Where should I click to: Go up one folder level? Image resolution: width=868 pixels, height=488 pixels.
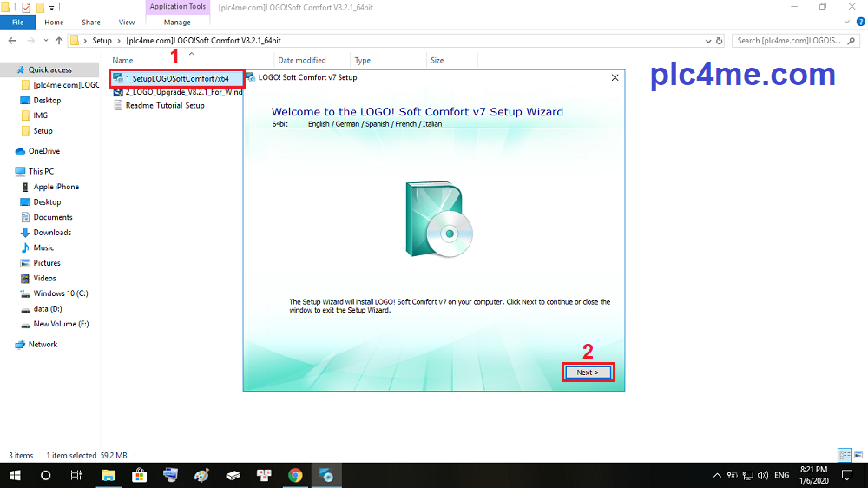(59, 41)
